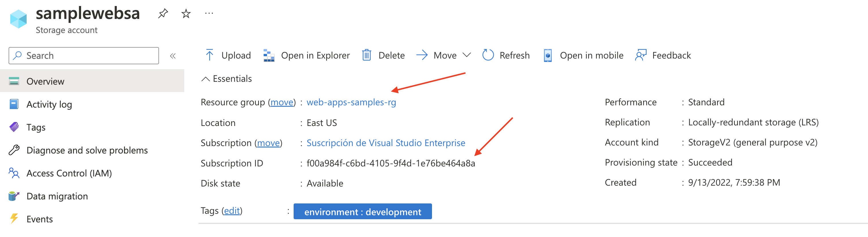Click the Access Control people icon
The height and width of the screenshot is (237, 868).
(14, 173)
